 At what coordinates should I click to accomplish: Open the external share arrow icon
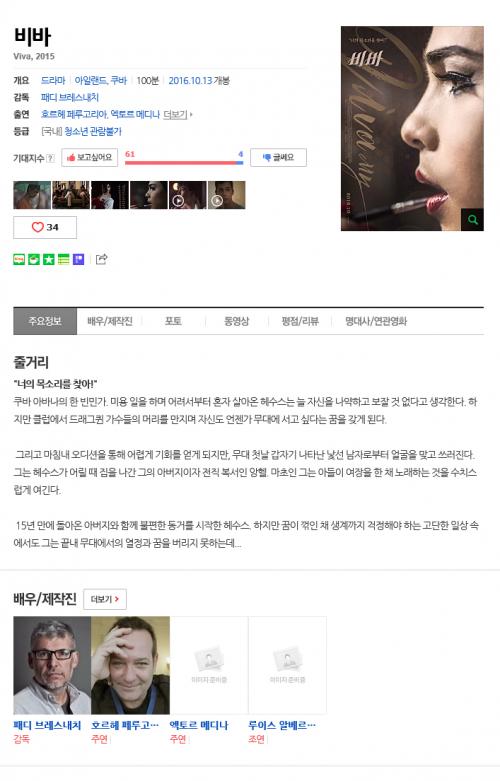[x=101, y=259]
